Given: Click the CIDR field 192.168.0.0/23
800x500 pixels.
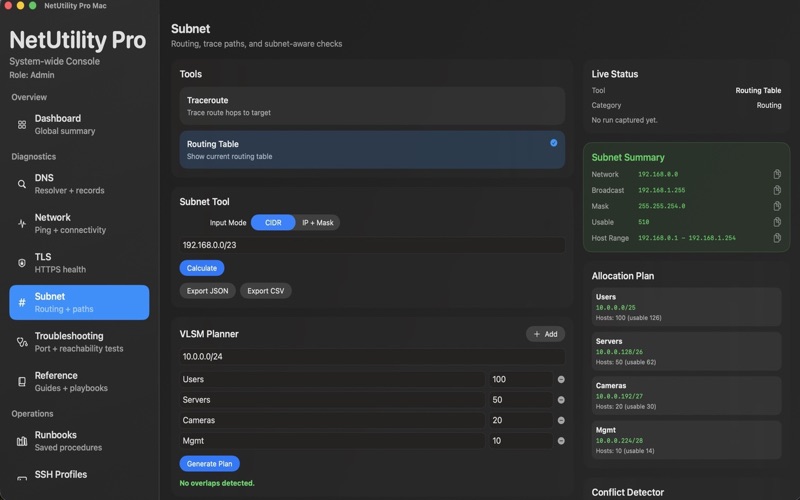Looking at the screenshot, I should (x=372, y=245).
